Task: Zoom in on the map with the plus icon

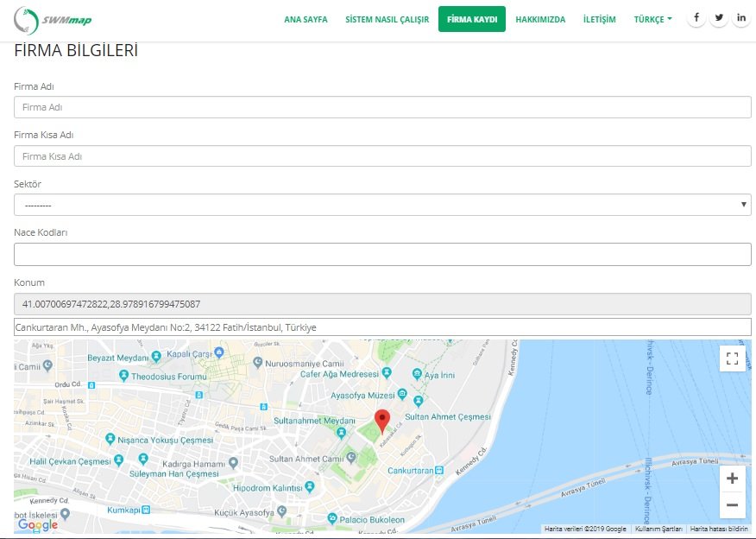Action: 732,478
